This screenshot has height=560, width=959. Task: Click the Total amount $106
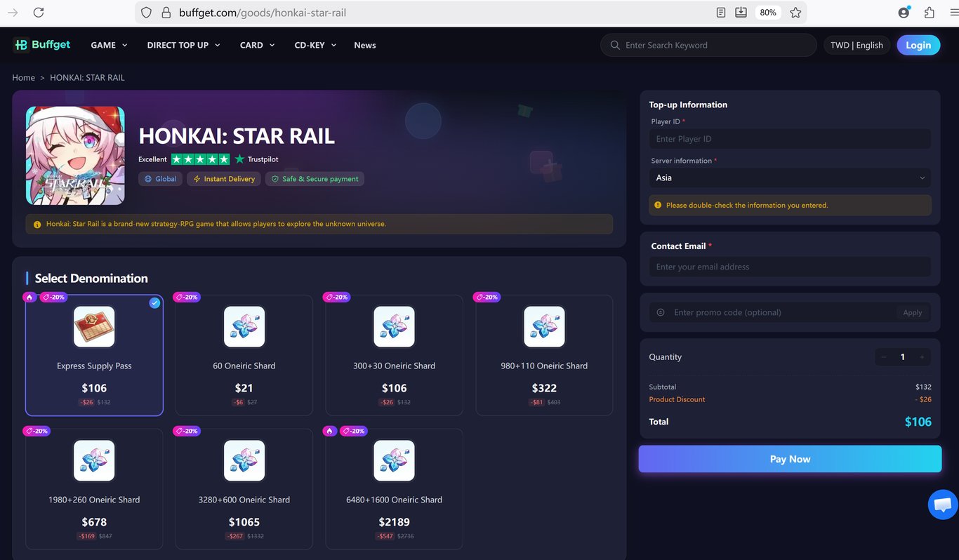[x=918, y=422]
